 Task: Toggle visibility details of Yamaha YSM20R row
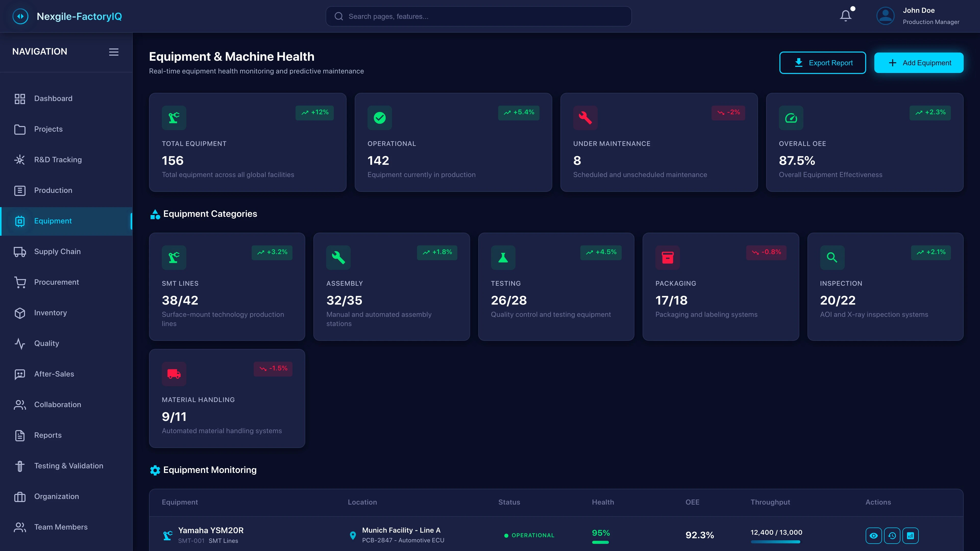click(x=874, y=535)
